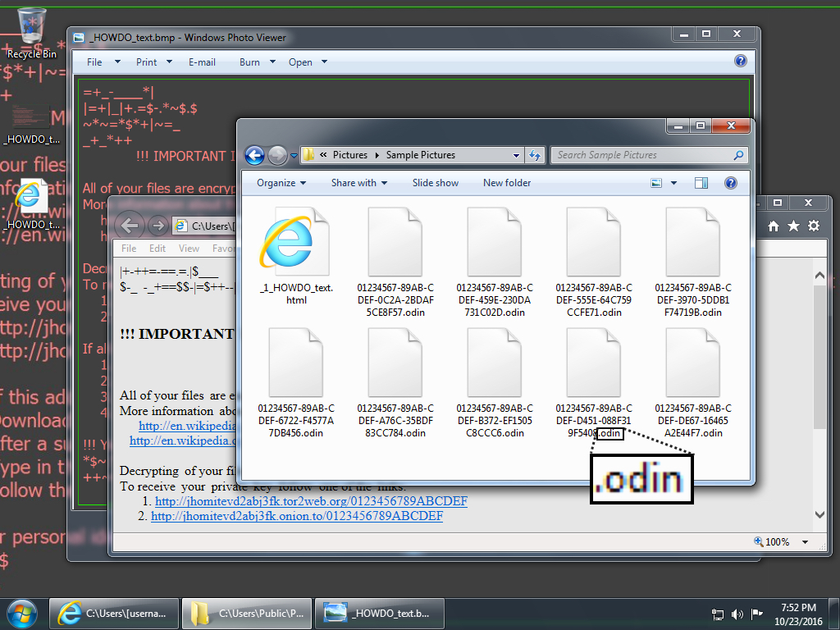840x630 pixels.
Task: Switch to Internet Explorer taskbar button
Action: (114, 614)
